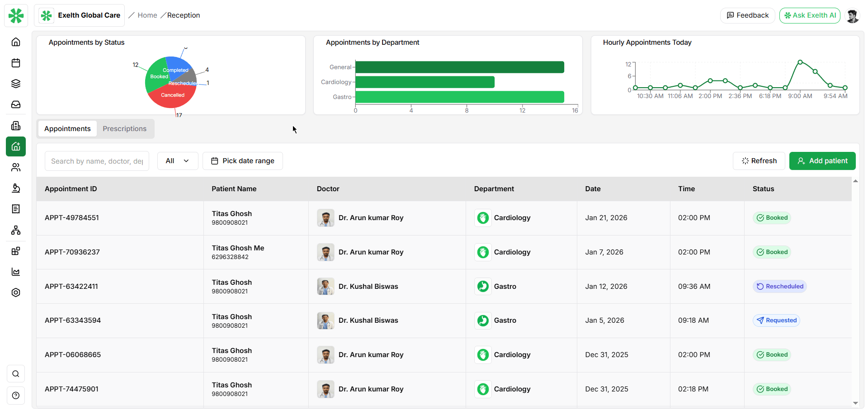Switch to the Prescriptions tab
The height and width of the screenshot is (410, 868).
[x=124, y=128]
